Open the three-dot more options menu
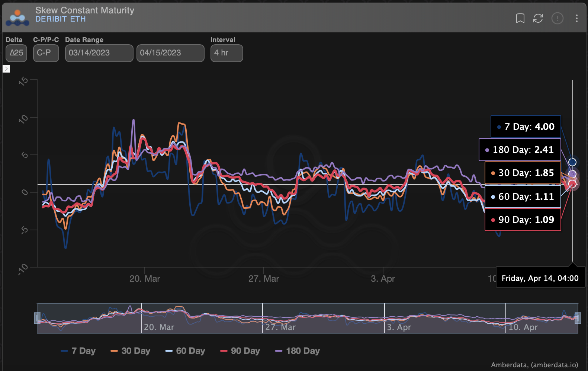Screen dimensions: 588x371 tap(576, 18)
